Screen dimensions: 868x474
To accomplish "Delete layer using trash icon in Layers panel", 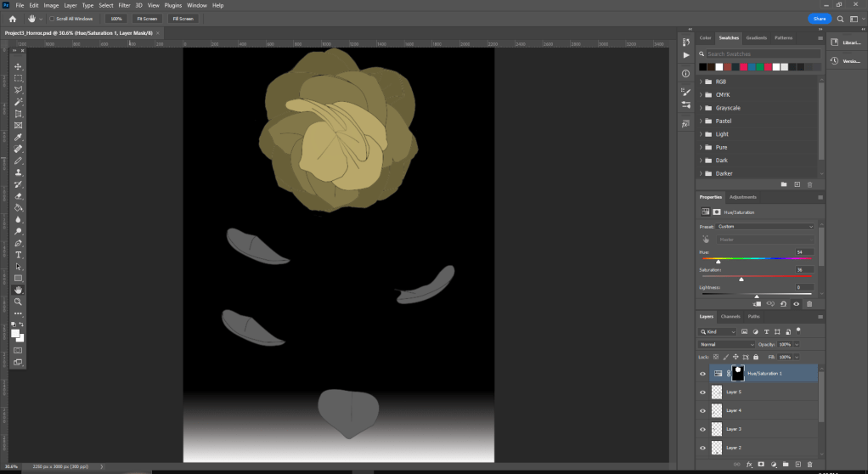I will [810, 464].
